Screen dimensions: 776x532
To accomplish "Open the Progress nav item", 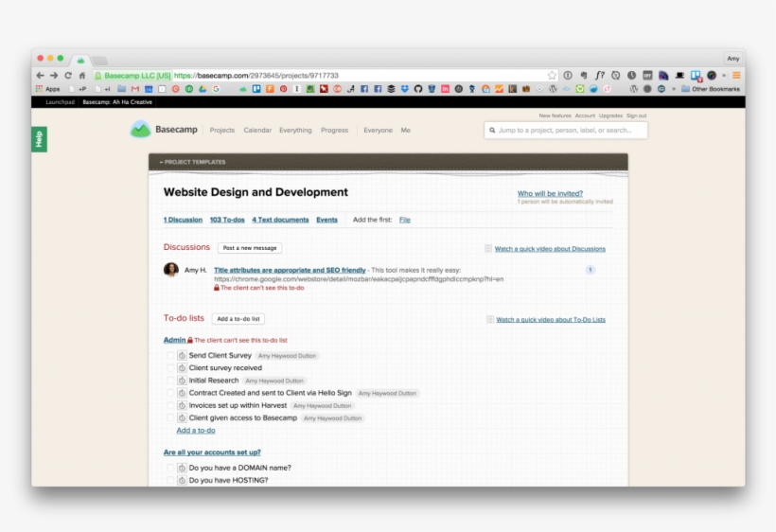I will coord(335,130).
